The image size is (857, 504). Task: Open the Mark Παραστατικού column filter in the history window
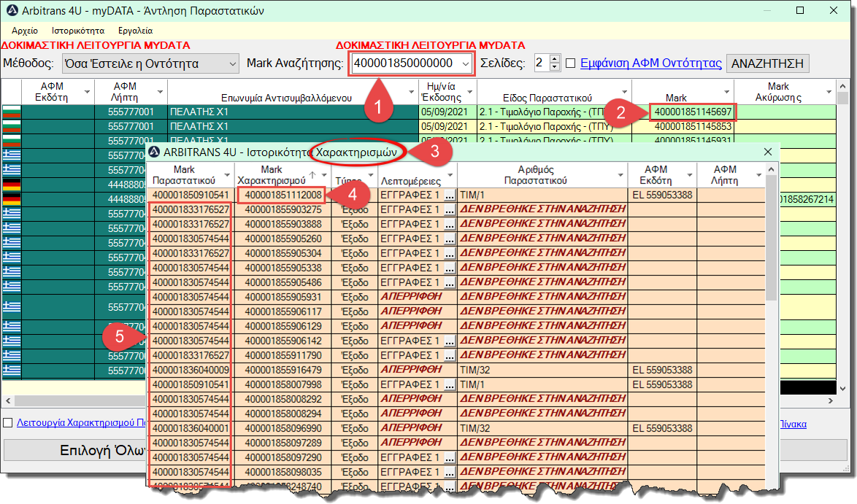point(227,175)
